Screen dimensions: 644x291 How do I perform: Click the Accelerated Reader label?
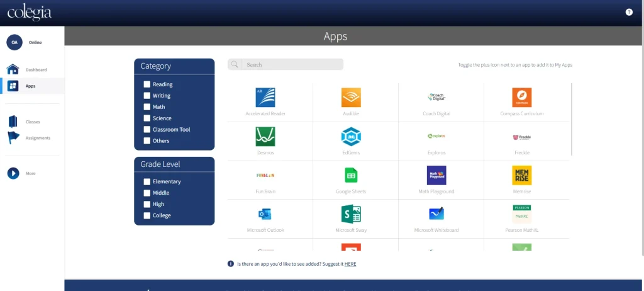click(265, 113)
